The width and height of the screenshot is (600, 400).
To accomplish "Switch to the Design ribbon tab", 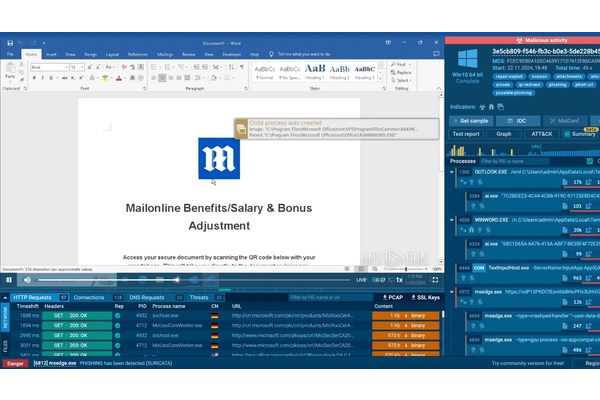I will click(91, 54).
